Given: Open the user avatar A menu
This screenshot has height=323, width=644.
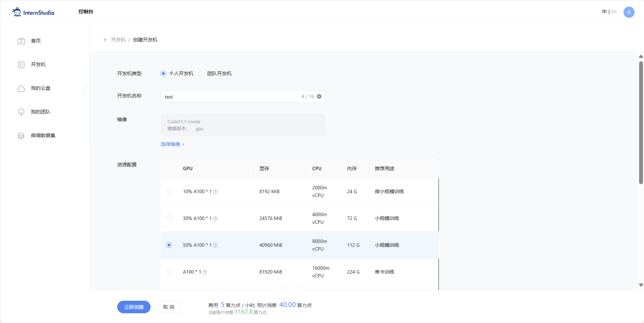Looking at the screenshot, I should [x=629, y=12].
